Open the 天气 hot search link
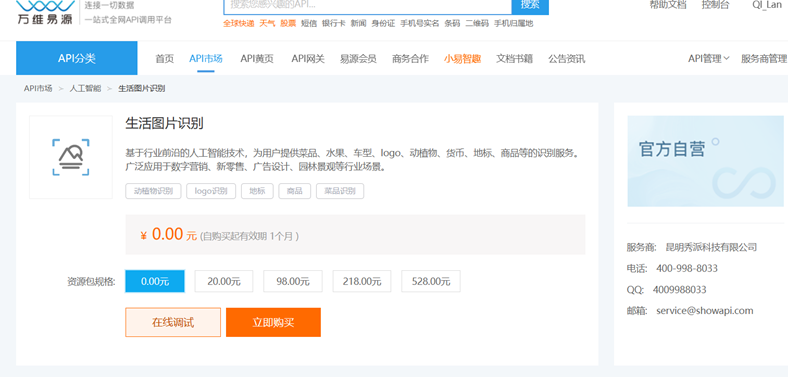This screenshot has width=788, height=377. 267,23
